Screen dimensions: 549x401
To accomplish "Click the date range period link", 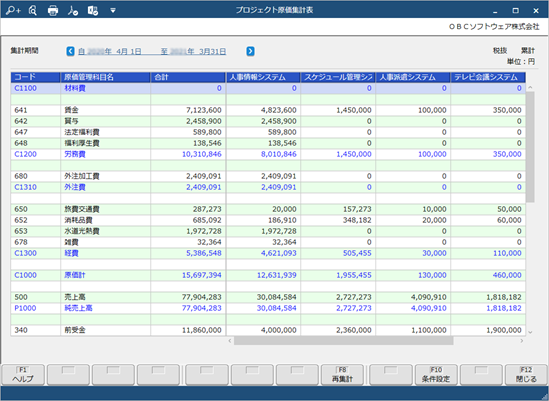I will tap(152, 51).
